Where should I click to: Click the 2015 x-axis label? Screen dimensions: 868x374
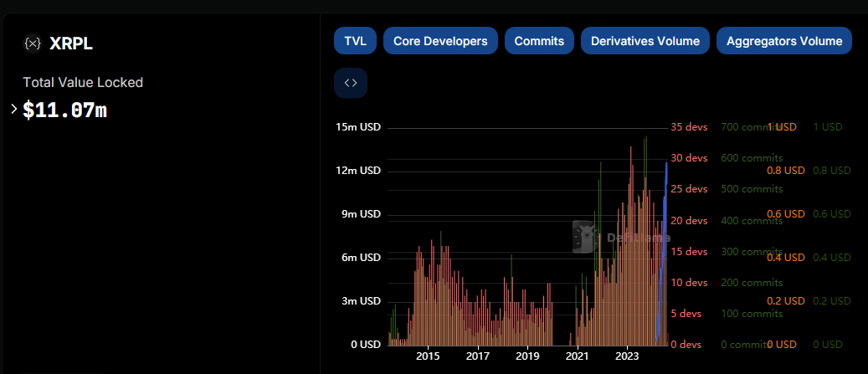429,355
